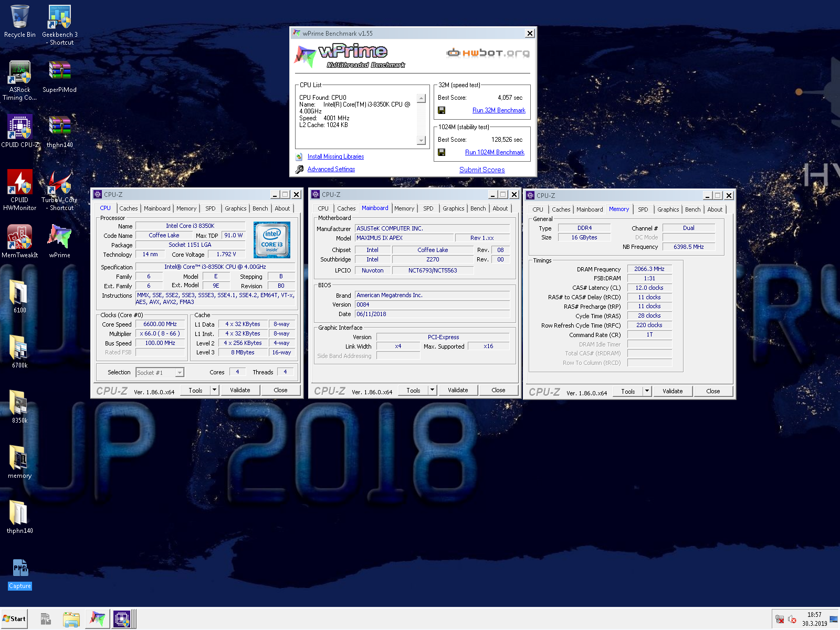Viewport: 840px width, 630px height.
Task: Click Validate in right CPU-Z Memory window
Action: [x=673, y=391]
